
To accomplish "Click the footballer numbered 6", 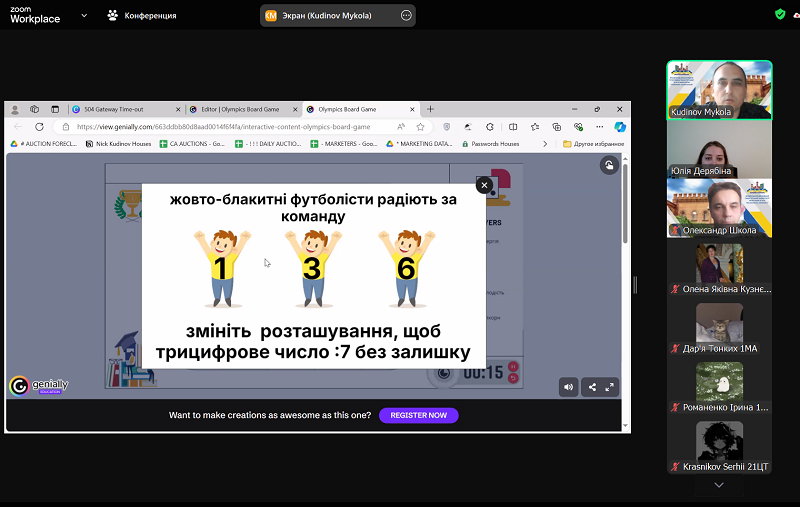I will (x=406, y=268).
